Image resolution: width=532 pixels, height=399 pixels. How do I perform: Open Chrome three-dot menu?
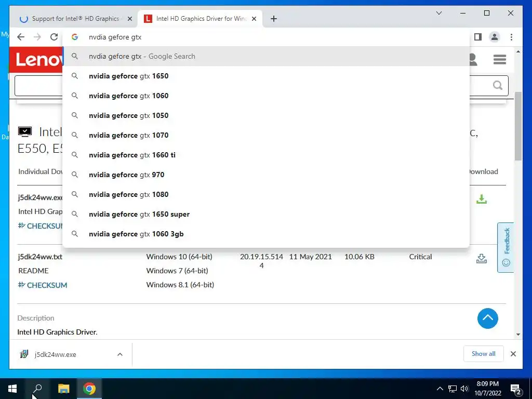511,37
